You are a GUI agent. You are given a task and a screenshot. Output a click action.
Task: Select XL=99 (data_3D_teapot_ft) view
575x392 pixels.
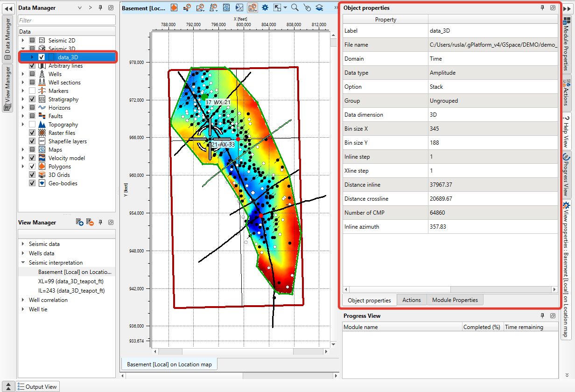pyautogui.click(x=70, y=281)
